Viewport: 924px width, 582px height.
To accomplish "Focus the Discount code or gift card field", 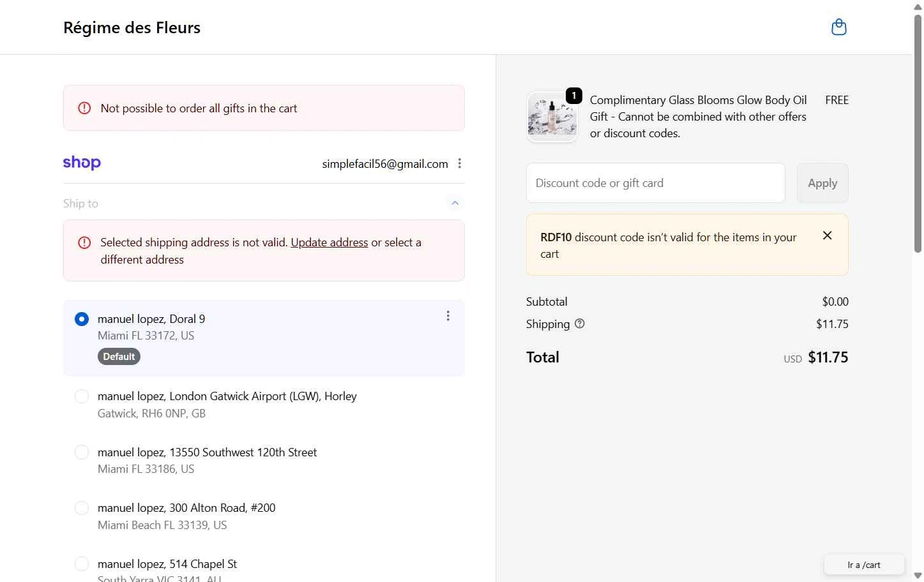I will 655,183.
